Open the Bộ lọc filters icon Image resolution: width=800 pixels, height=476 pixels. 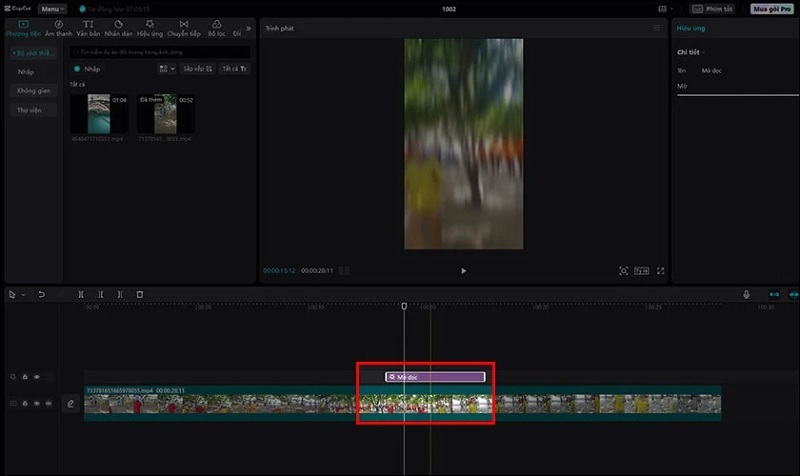(x=216, y=27)
